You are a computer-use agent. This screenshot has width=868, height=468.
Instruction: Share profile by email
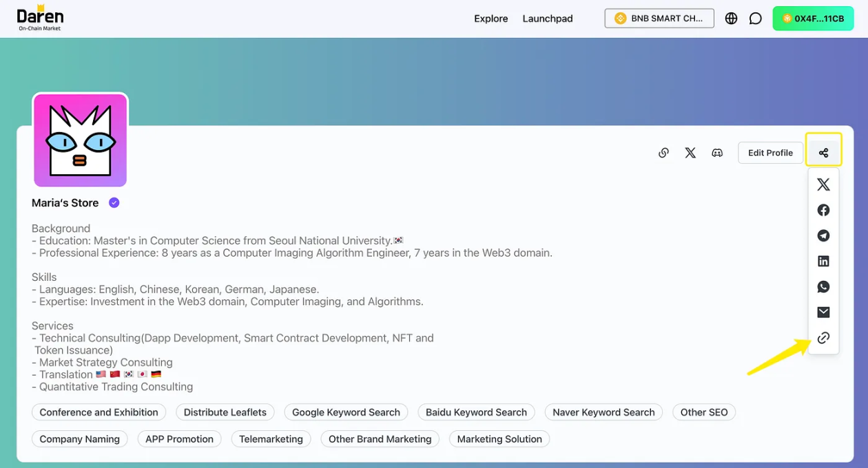pos(823,312)
